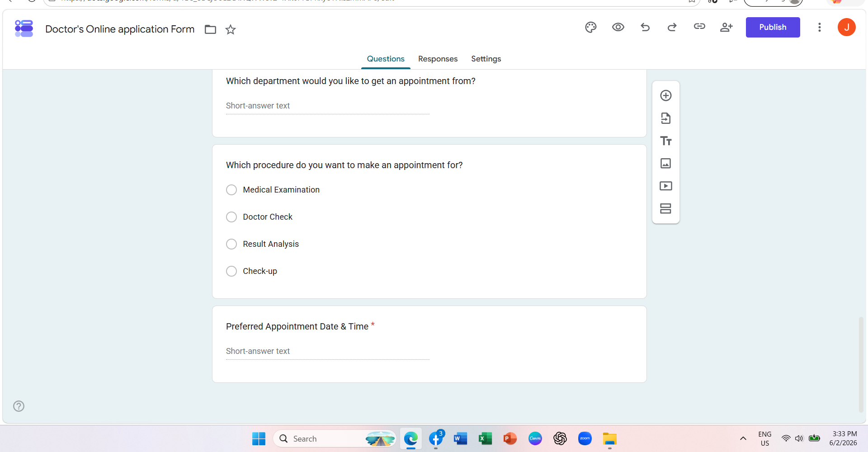Open Canva from the taskbar
This screenshot has width=868, height=452.
535,438
